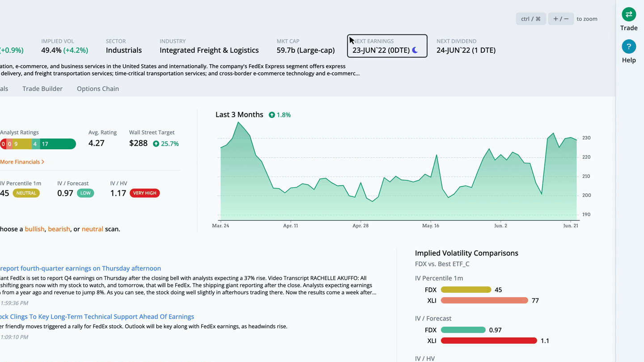Viewport: 644px width, 362px height.
Task: Click the IV / HV value 1.17
Action: tap(118, 193)
